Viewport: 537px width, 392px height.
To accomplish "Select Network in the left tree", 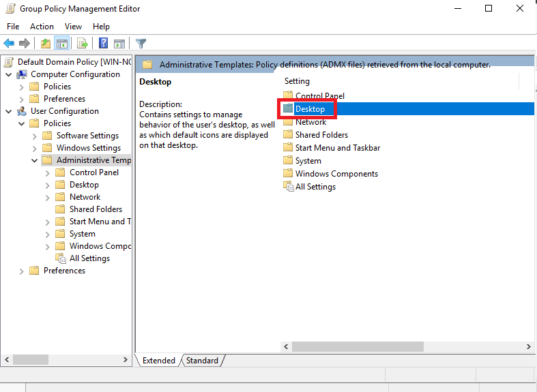I will (85, 197).
